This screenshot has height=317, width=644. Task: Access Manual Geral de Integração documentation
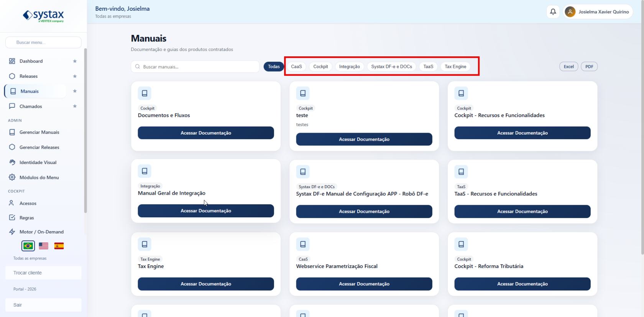coord(206,211)
